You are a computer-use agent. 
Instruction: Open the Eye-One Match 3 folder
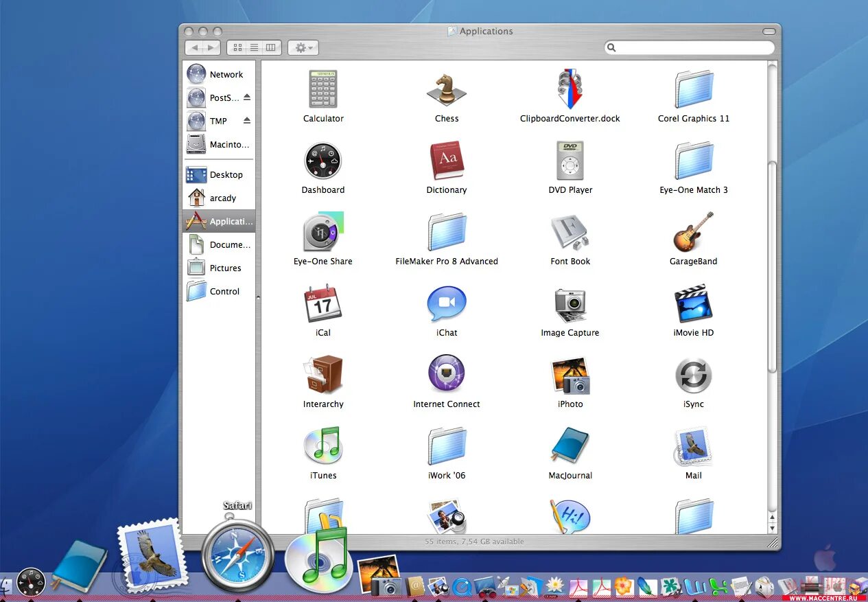pyautogui.click(x=694, y=161)
